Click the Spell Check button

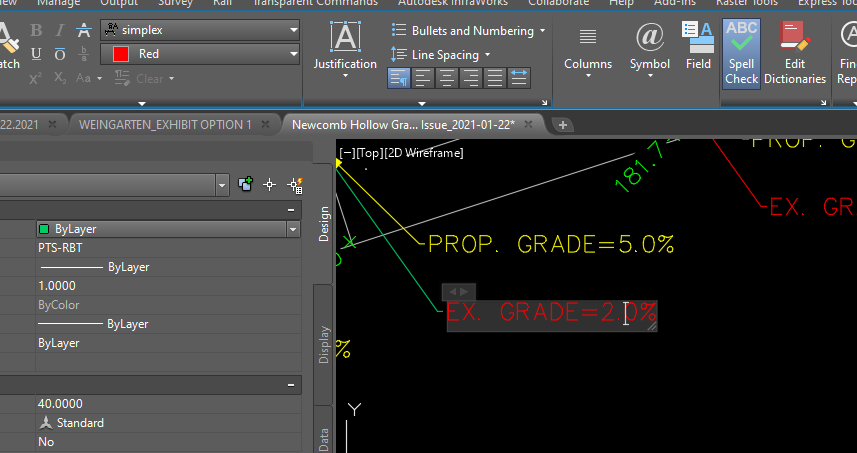(x=741, y=54)
